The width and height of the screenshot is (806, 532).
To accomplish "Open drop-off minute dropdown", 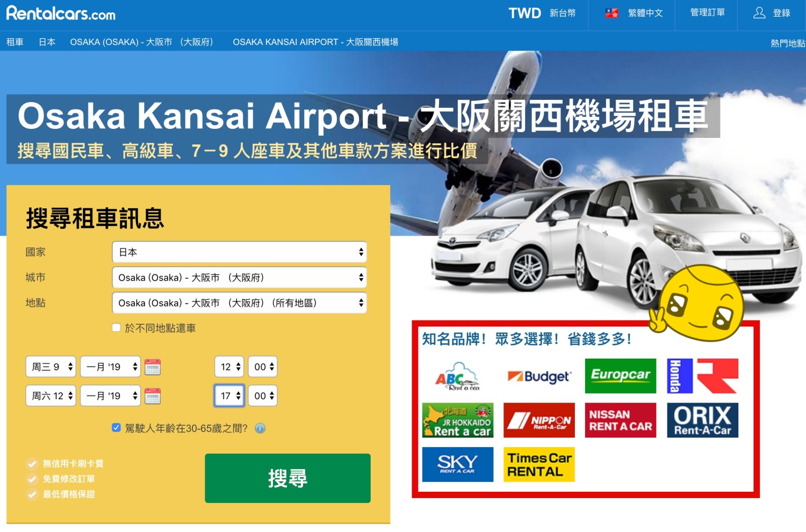I will click(x=262, y=396).
